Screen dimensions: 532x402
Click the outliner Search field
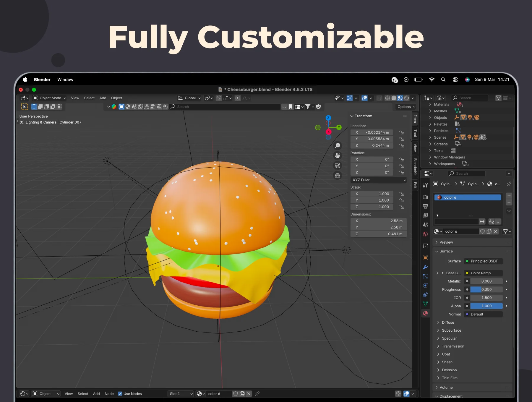[470, 98]
